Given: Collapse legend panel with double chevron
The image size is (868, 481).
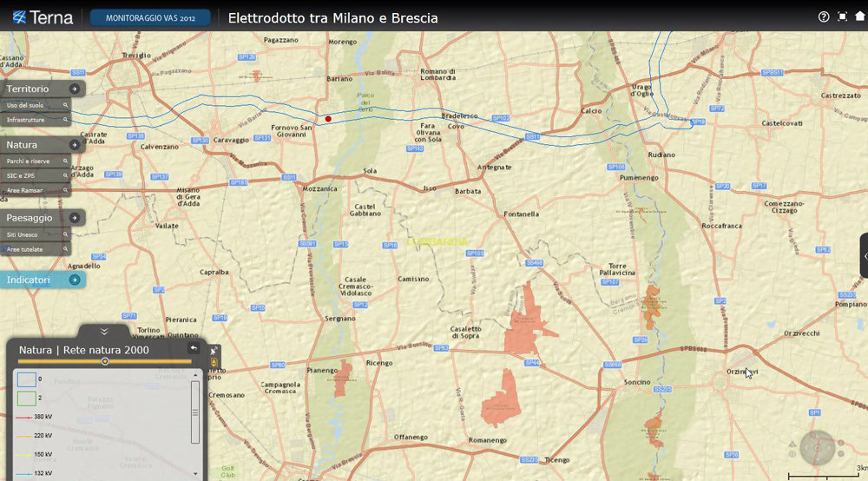Looking at the screenshot, I should point(104,331).
